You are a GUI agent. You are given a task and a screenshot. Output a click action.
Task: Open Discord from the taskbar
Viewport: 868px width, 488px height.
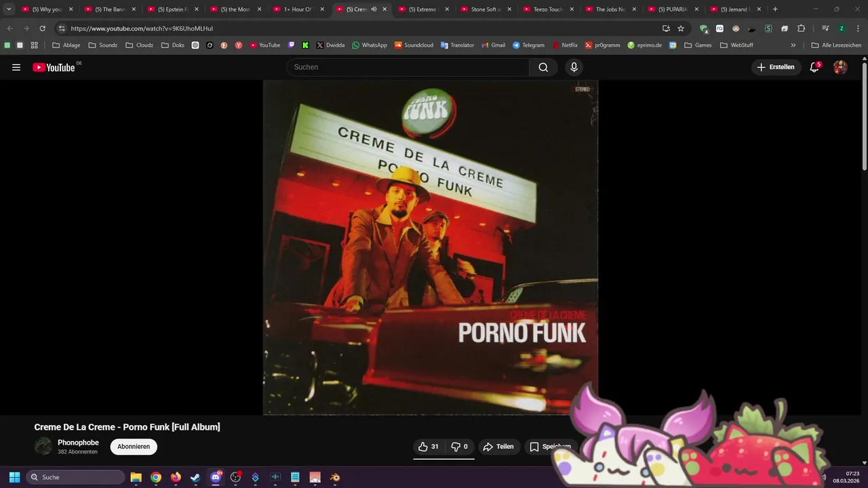click(x=216, y=477)
